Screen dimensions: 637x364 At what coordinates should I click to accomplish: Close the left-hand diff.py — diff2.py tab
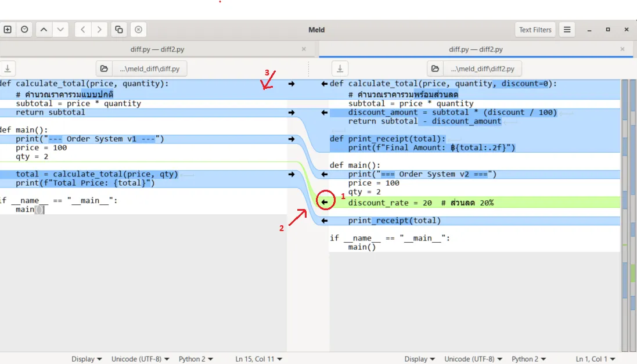(x=304, y=49)
